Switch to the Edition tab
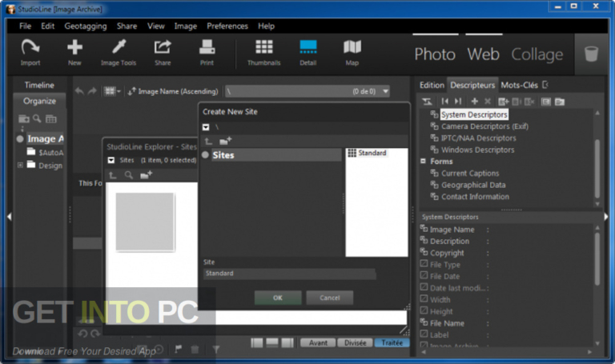Viewport: 615px width, 364px height. [x=432, y=85]
